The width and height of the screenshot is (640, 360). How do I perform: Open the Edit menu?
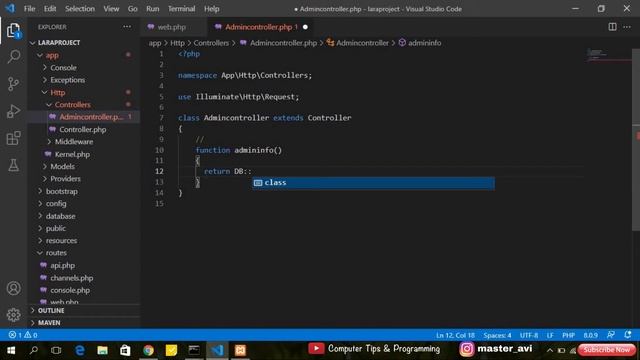point(50,9)
